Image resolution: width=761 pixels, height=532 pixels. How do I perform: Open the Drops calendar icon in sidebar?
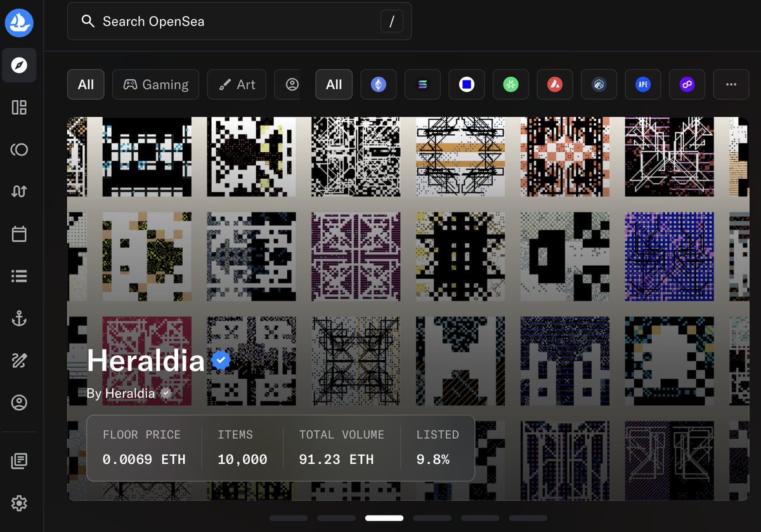pos(19,234)
